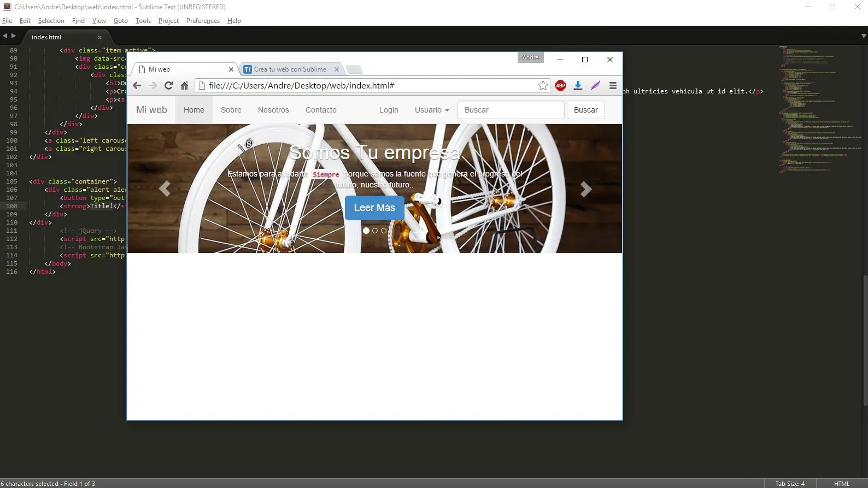Open the Chrome hamburger menu

click(x=613, y=85)
